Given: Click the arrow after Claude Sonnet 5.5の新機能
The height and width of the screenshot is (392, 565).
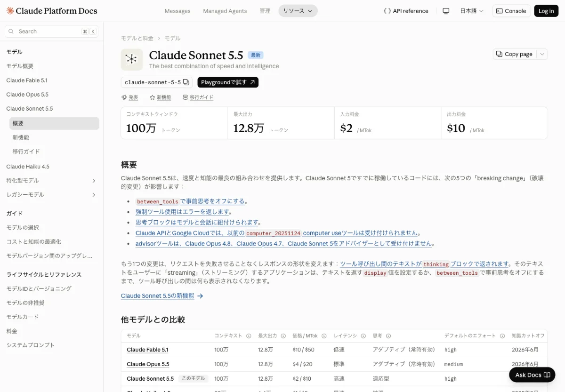Looking at the screenshot, I should click(200, 296).
